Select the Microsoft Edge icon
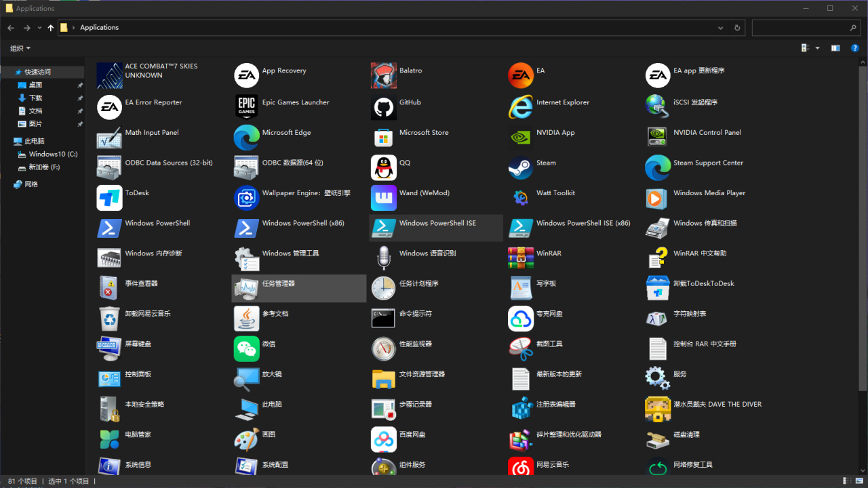The height and width of the screenshot is (488, 868). click(x=247, y=137)
